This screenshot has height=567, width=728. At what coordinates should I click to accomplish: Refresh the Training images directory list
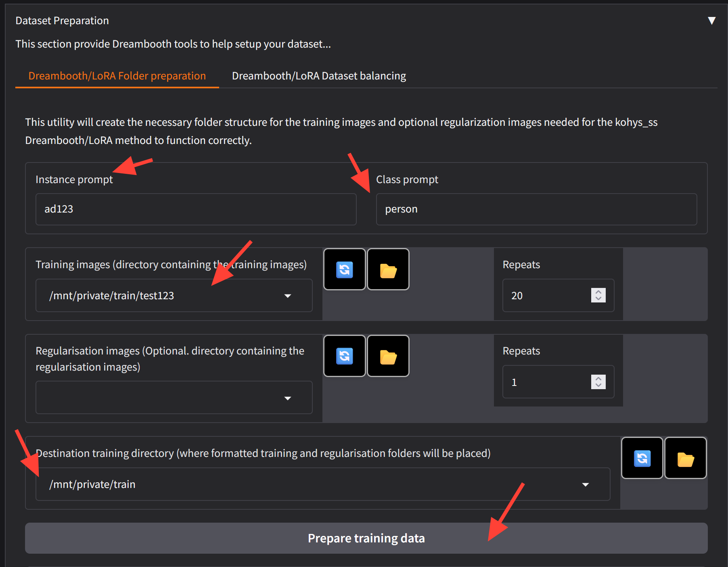[x=344, y=269]
